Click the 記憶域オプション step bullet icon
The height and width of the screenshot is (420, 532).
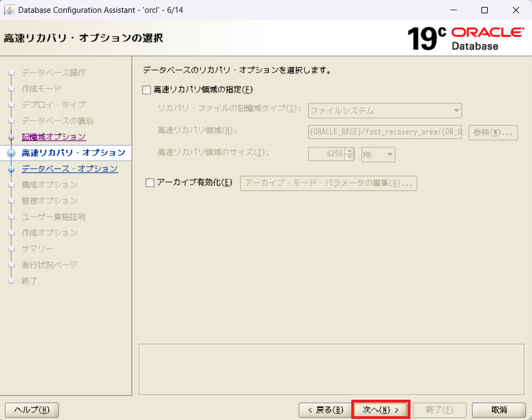tap(11, 137)
